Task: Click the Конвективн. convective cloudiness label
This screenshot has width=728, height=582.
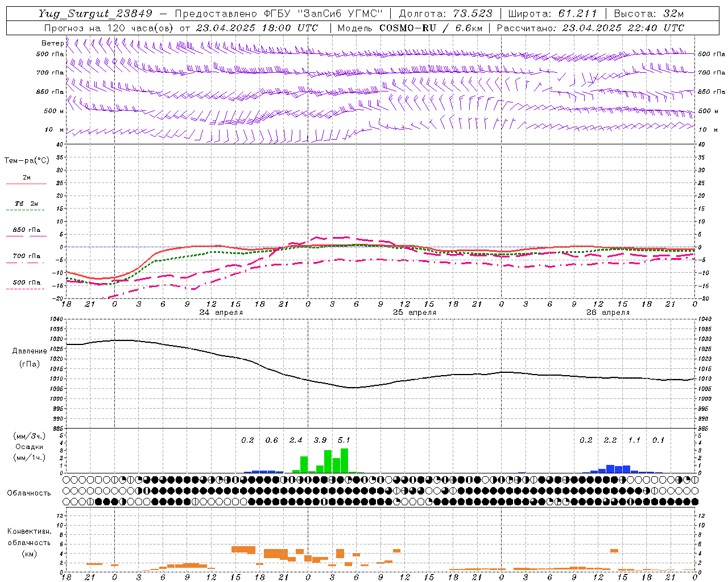Action: [x=29, y=531]
